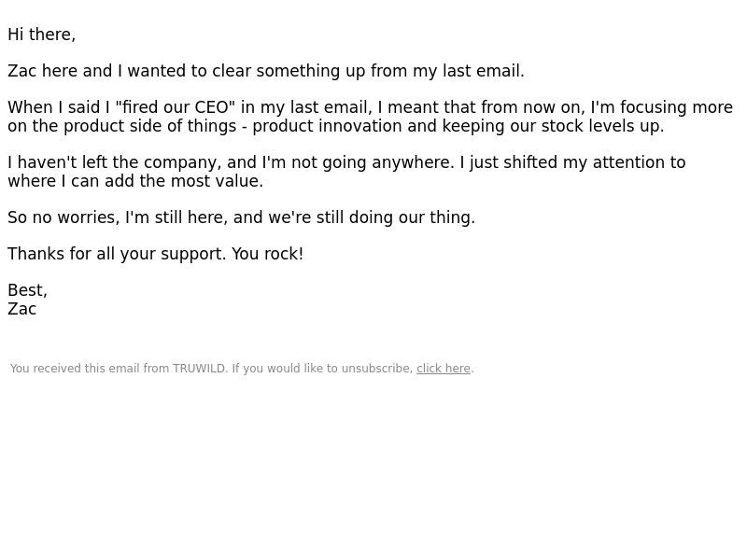Click the phrase 'I'm not going anywhere'
747x560 pixels.
click(x=359, y=162)
